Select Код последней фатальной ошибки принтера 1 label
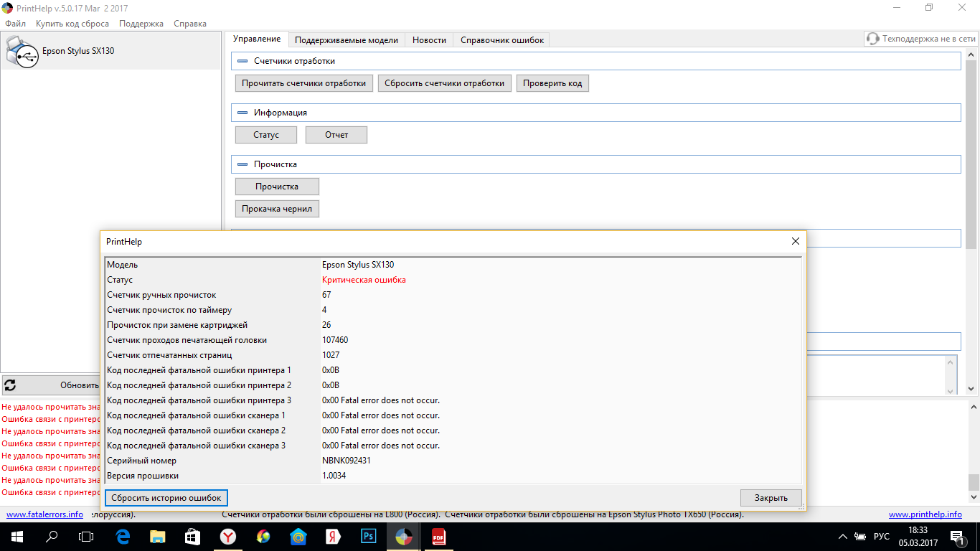The width and height of the screenshot is (980, 551). tap(199, 370)
